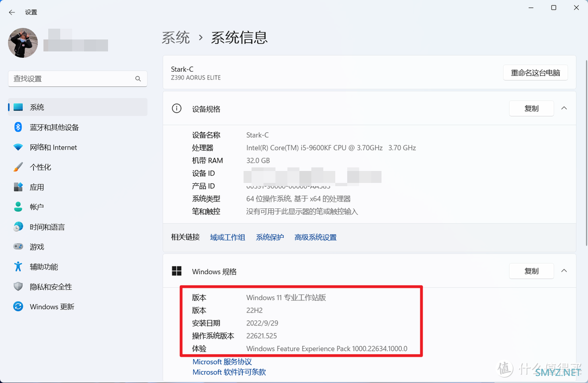Open 隐私和安全性 shield icon

coord(18,287)
